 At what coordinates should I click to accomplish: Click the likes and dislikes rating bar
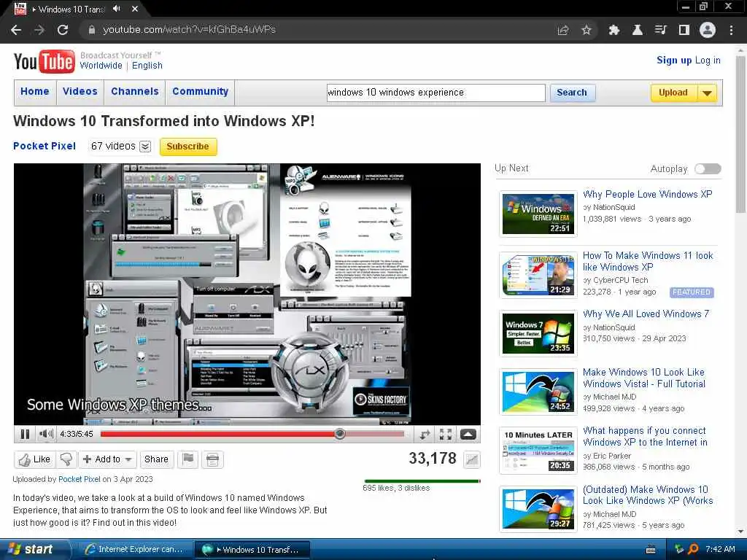click(x=422, y=481)
